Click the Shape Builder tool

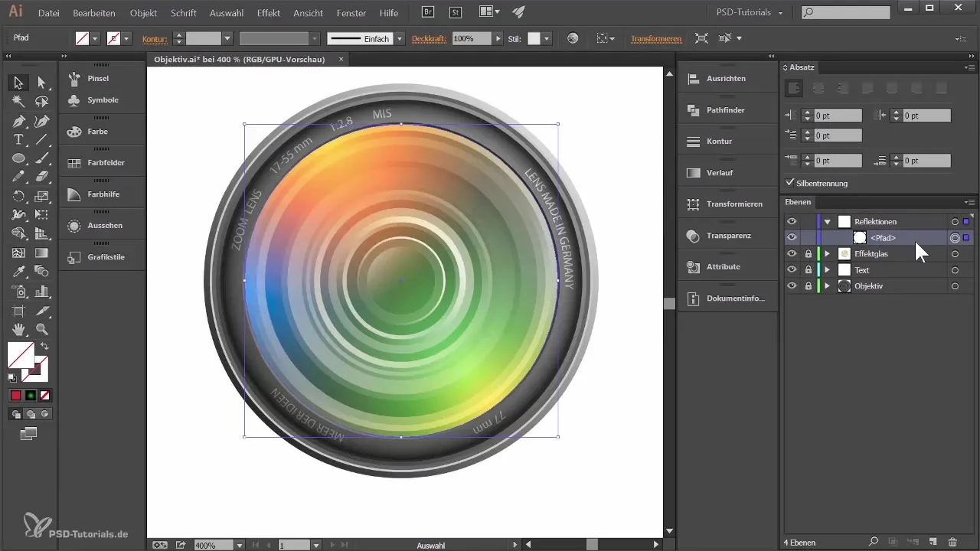coord(18,234)
